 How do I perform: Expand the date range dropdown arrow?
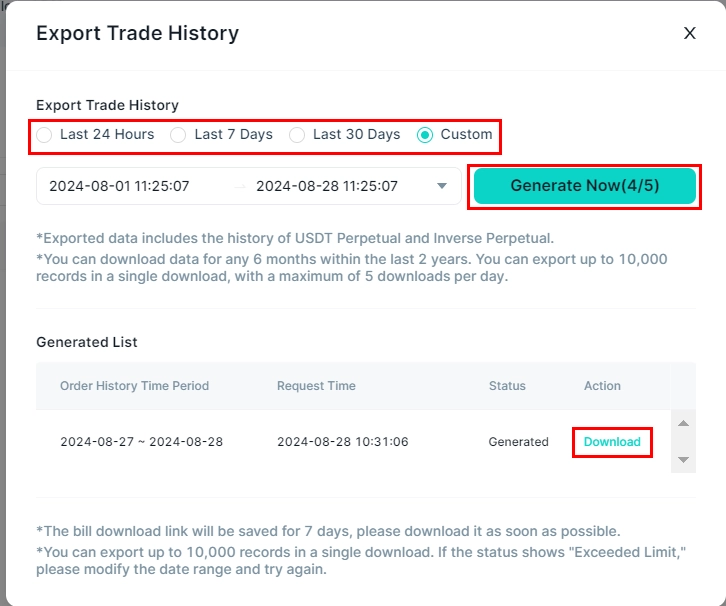[442, 186]
